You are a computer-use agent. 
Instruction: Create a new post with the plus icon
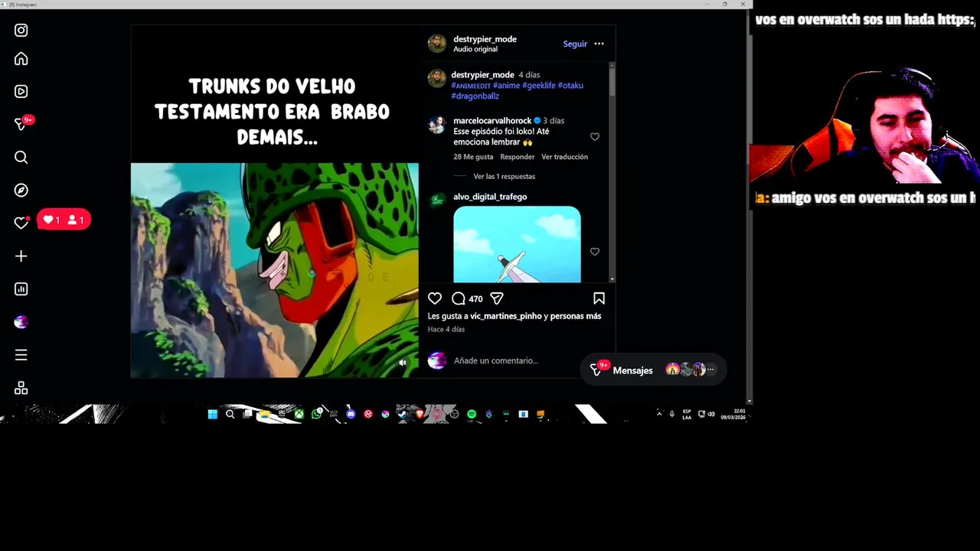(x=21, y=256)
